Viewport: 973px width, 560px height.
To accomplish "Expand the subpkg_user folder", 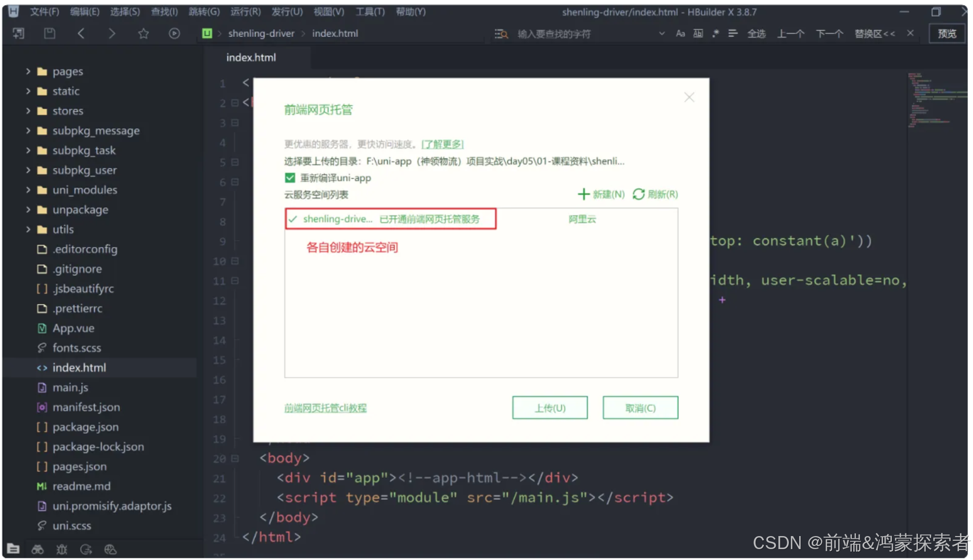I will pos(28,170).
